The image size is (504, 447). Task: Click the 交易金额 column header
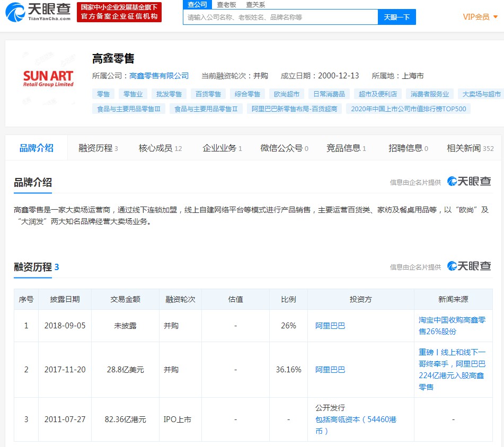pyautogui.click(x=126, y=299)
